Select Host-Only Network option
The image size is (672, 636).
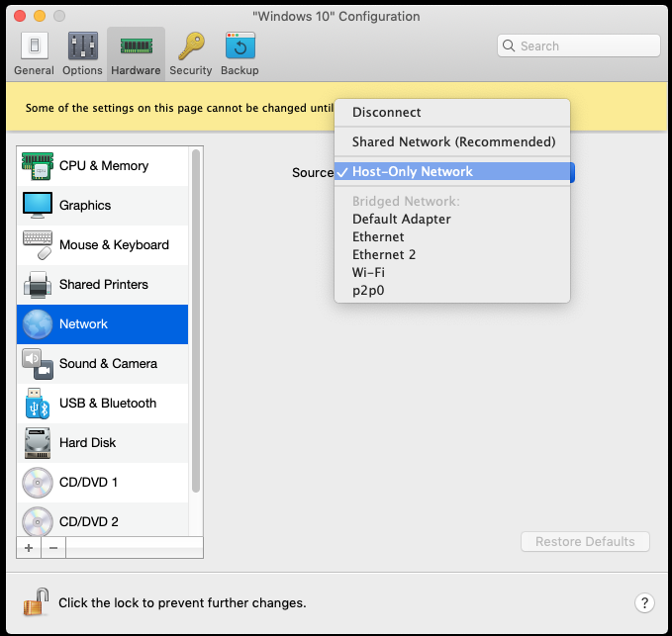click(454, 172)
